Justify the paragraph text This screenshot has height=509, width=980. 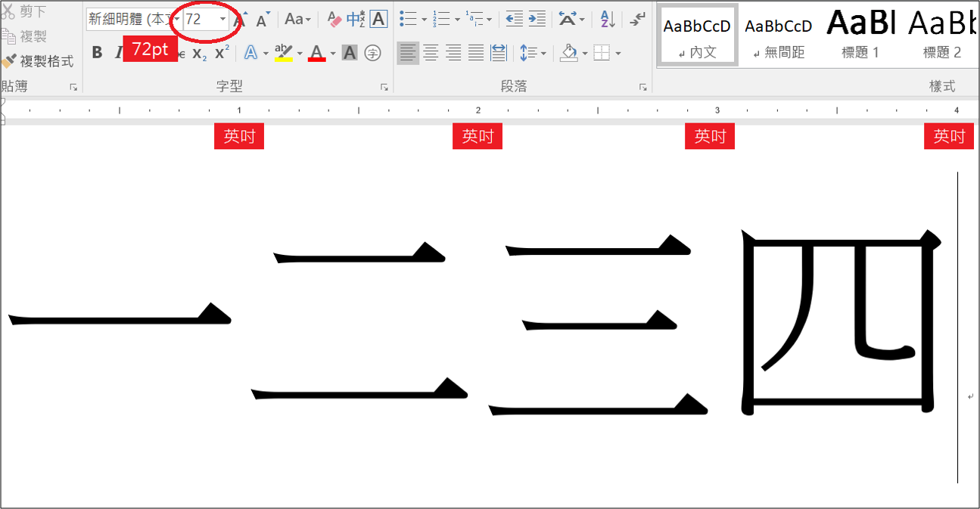click(476, 53)
